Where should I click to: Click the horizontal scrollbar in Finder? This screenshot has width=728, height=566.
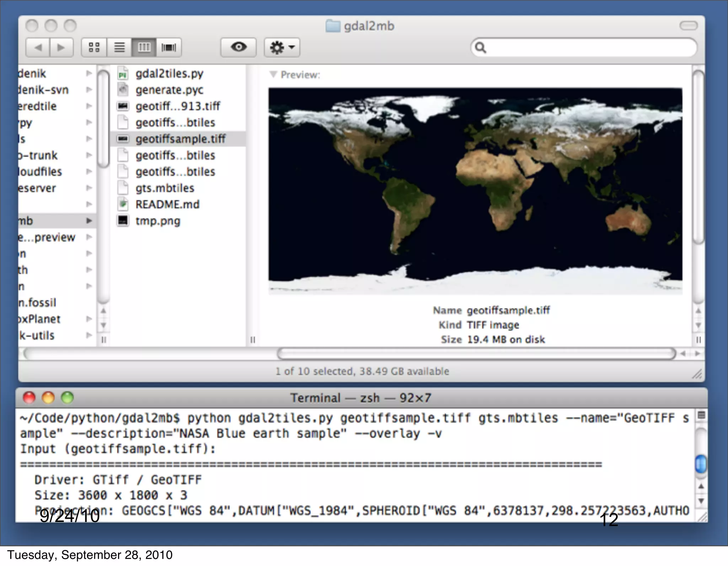476,354
